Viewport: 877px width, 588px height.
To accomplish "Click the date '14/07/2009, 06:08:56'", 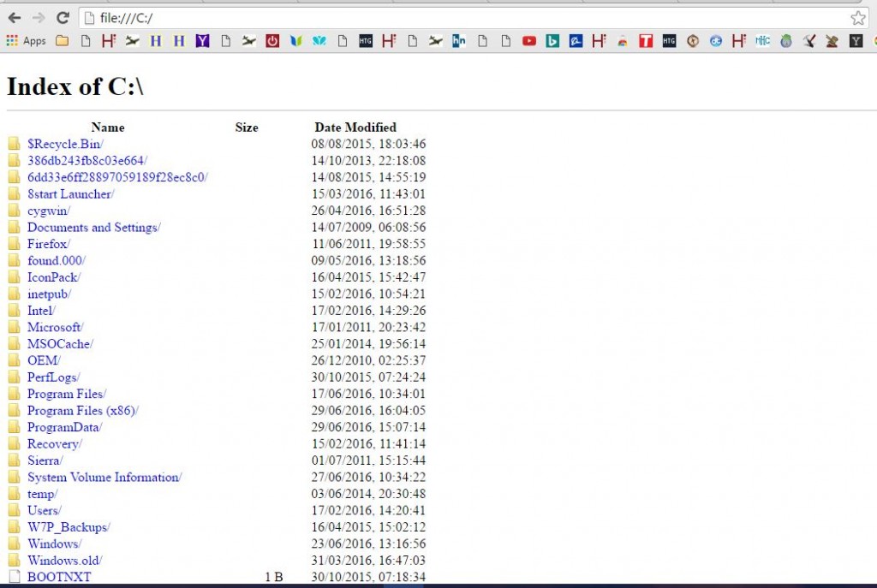I will click(368, 228).
